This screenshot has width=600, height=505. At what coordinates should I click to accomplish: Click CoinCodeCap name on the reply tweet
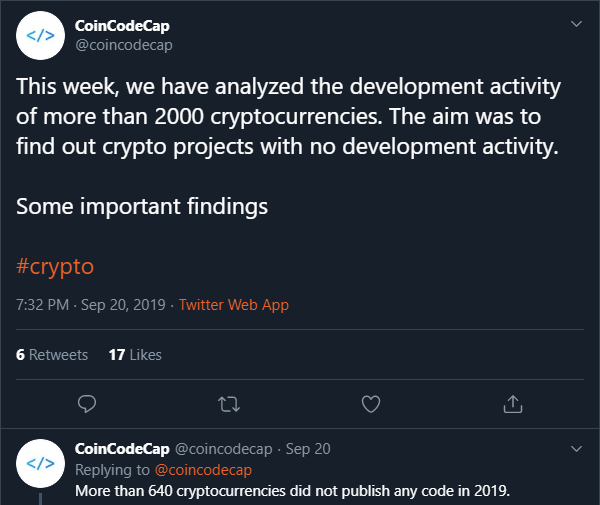click(121, 449)
